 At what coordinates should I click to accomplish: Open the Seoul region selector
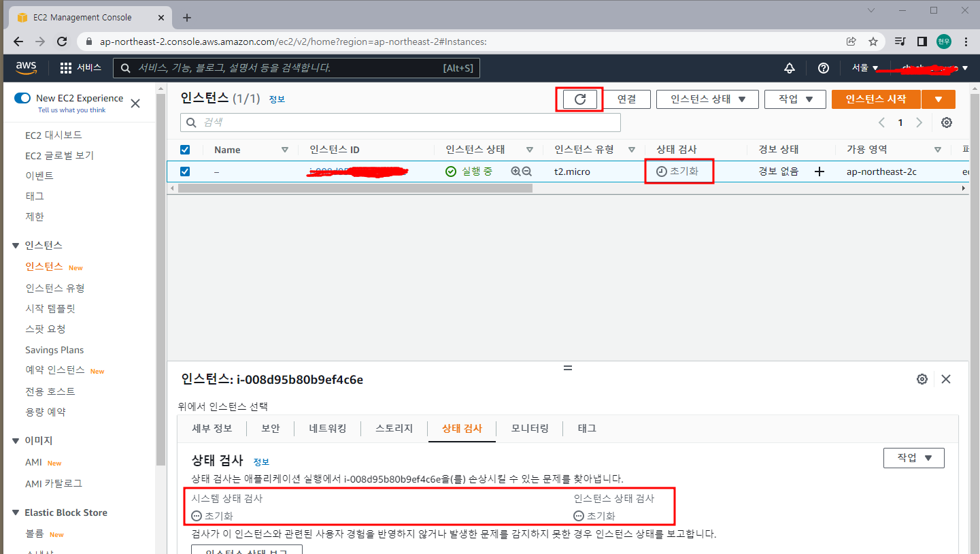click(x=863, y=67)
